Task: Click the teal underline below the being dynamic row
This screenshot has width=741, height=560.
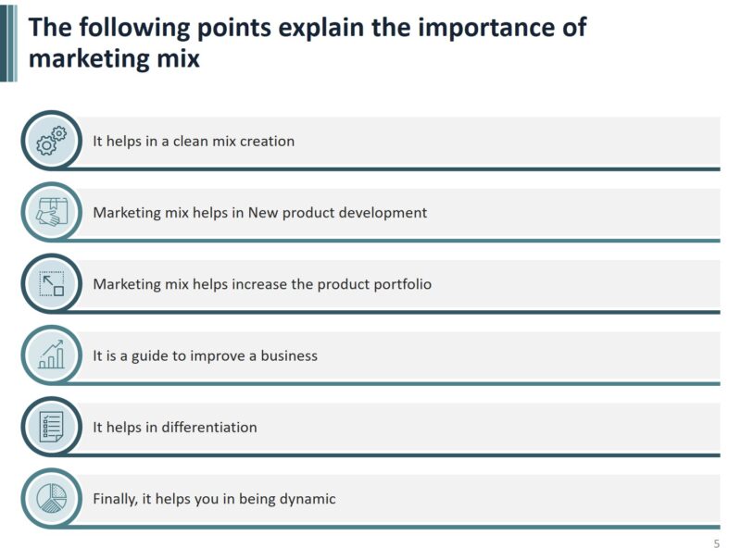Action: [398, 527]
